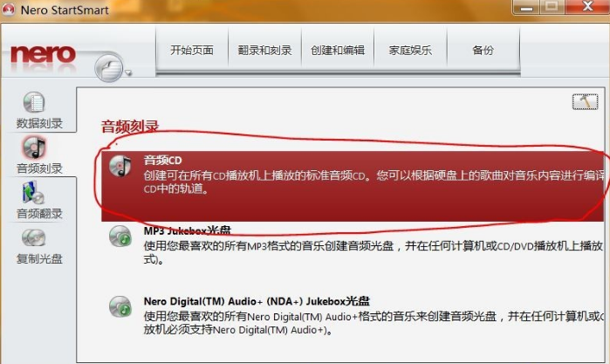
Task: Minimize the Nero StartSmart window
Action: pyautogui.click(x=526, y=8)
